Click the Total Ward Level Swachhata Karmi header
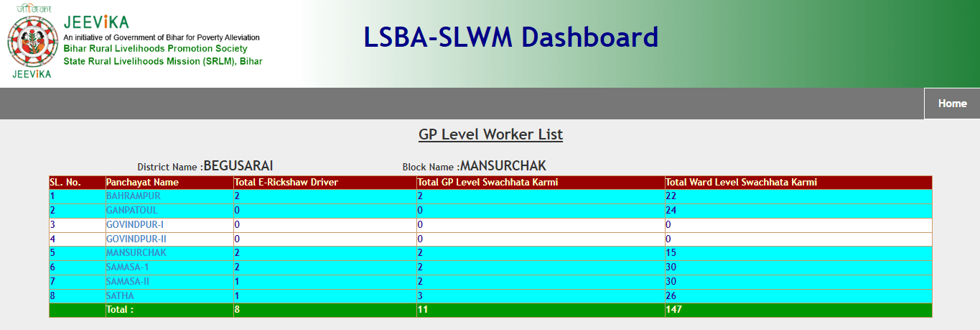Screen dimensions: 980x330 (741, 183)
